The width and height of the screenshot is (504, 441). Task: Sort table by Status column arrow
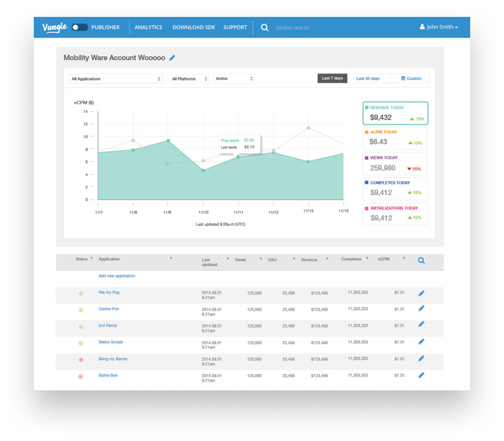pyautogui.click(x=91, y=258)
